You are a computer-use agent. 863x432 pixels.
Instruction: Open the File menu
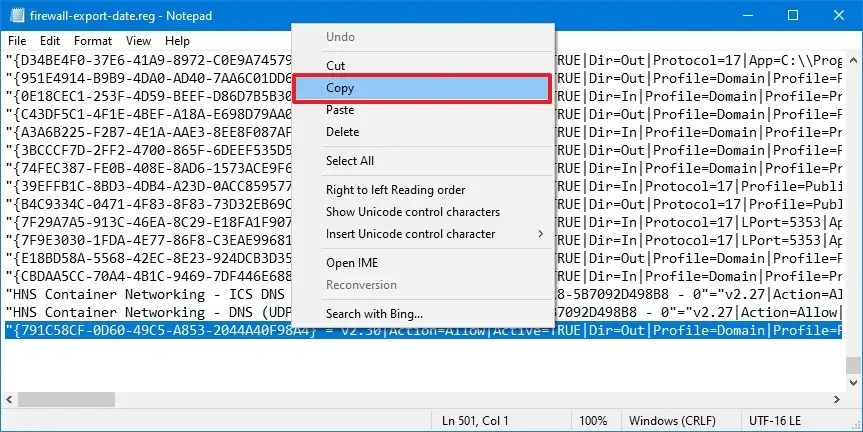17,41
